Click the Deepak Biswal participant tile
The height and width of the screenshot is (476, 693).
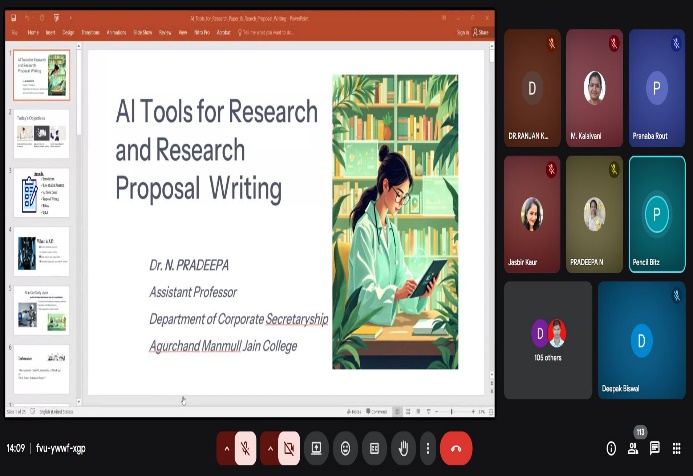pyautogui.click(x=642, y=340)
